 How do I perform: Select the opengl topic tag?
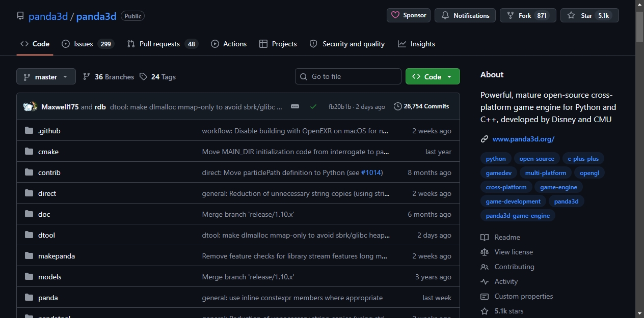point(589,173)
